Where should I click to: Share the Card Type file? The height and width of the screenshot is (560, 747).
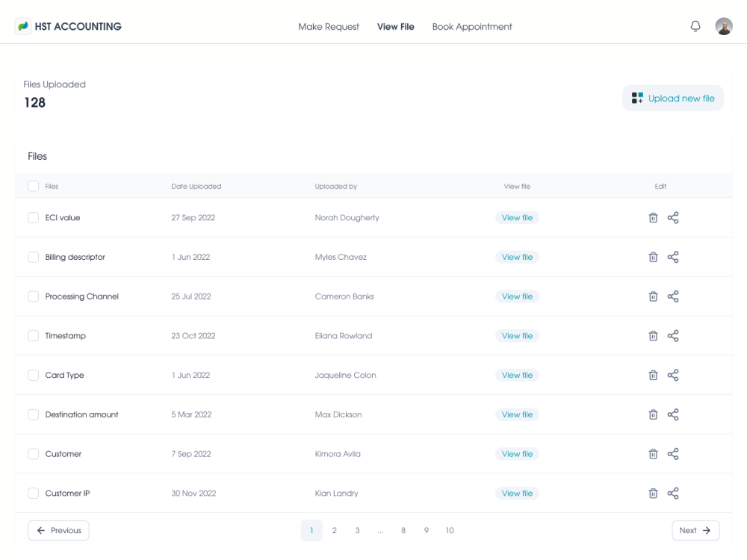673,376
